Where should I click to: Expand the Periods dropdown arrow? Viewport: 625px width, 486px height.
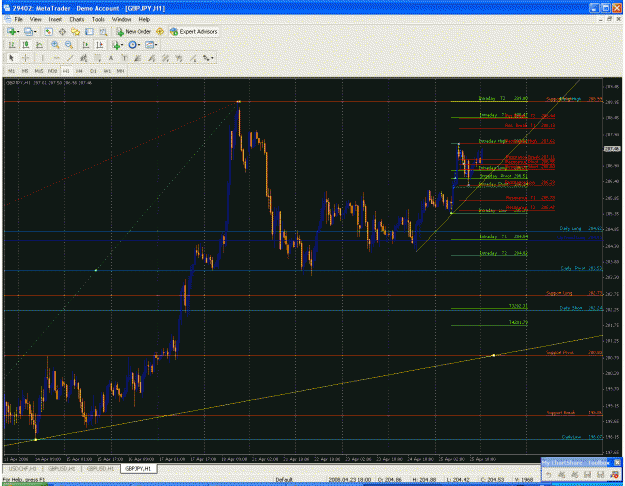(x=139, y=45)
